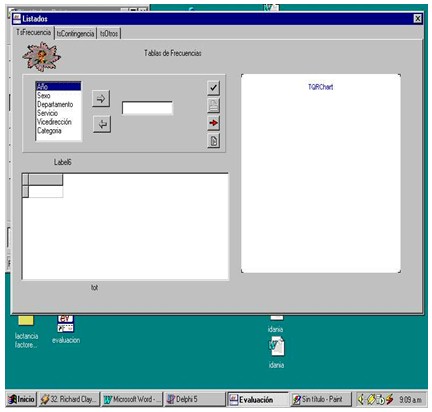The image size is (432, 412).
Task: Click the system tray clock
Action: [x=410, y=399]
